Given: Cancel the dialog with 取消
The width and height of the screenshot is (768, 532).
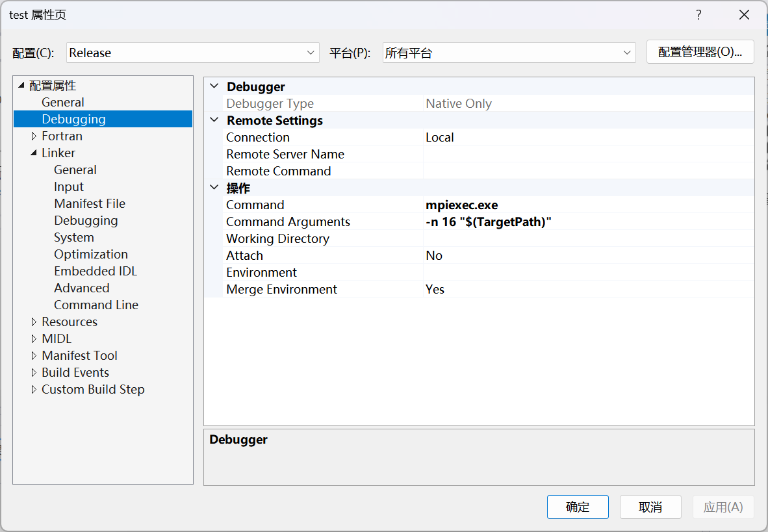Looking at the screenshot, I should click(650, 507).
